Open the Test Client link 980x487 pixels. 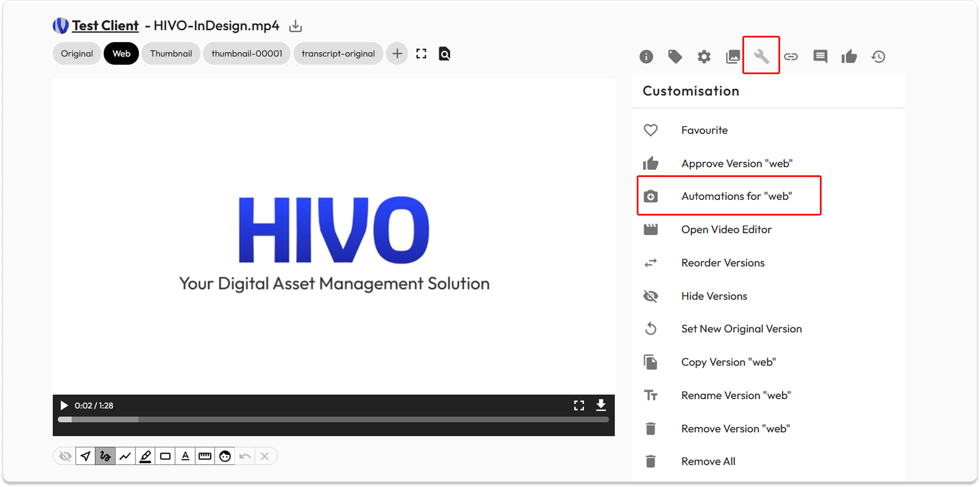[x=105, y=25]
